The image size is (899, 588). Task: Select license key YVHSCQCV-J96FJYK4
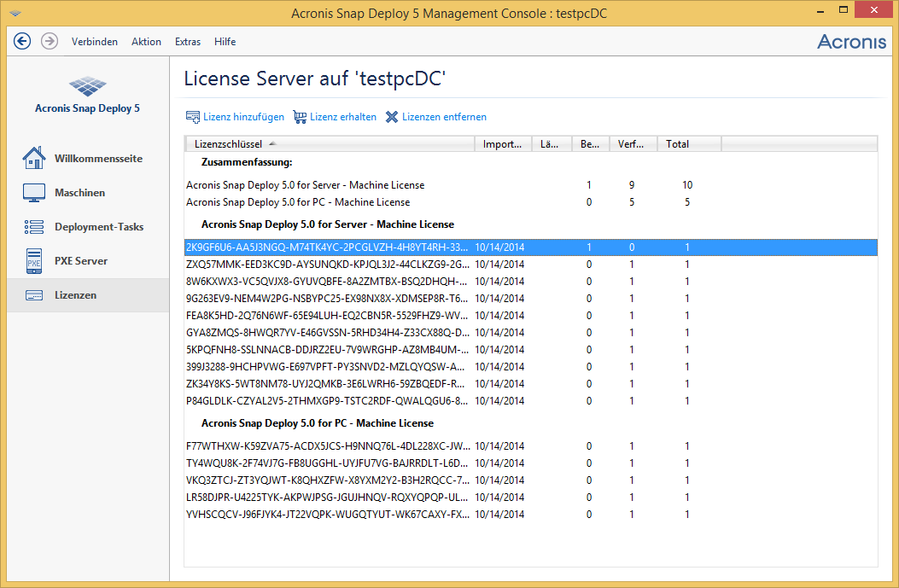click(530, 515)
